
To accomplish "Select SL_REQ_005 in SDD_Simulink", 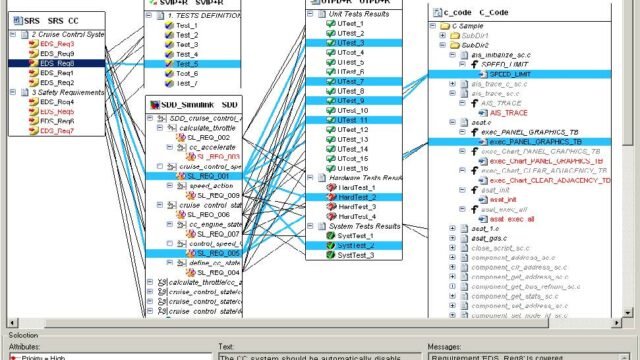I will click(x=194, y=253).
